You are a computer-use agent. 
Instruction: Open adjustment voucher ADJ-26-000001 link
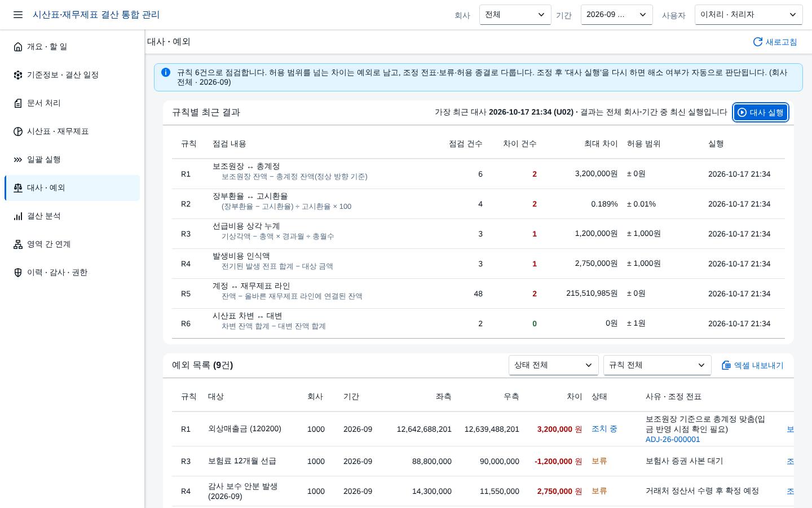673,439
